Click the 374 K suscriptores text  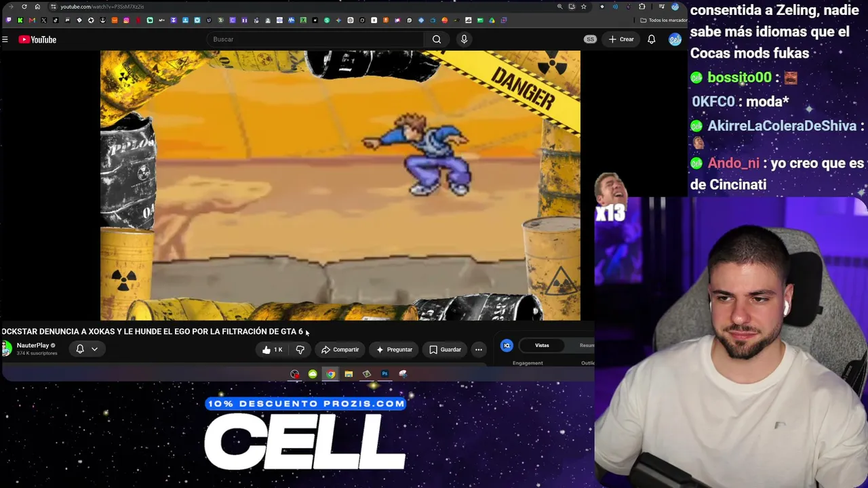tap(37, 353)
